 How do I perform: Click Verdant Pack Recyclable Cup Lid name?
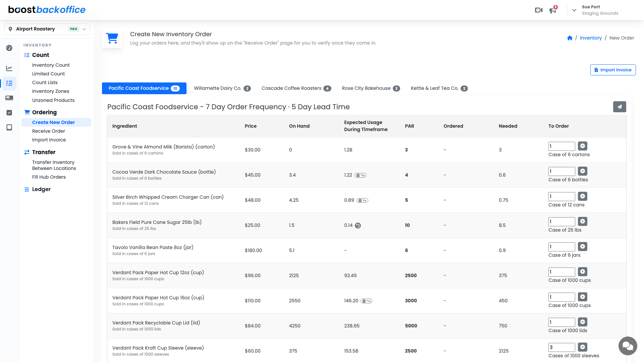[x=156, y=323]
